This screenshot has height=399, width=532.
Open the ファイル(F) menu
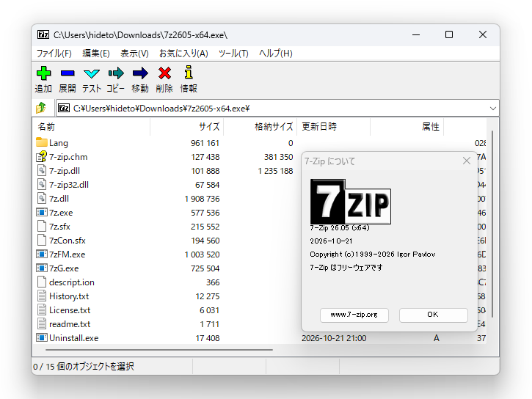pyautogui.click(x=54, y=54)
